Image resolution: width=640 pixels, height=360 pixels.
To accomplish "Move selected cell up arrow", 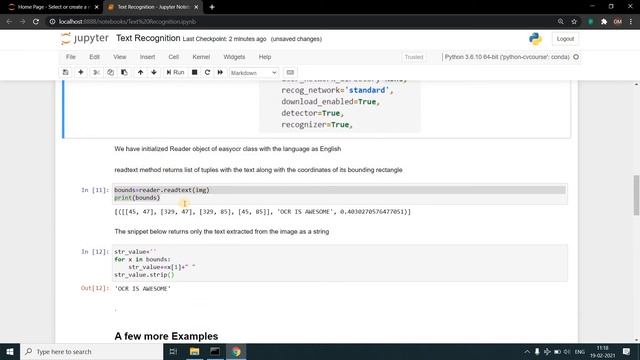I will coord(140,72).
